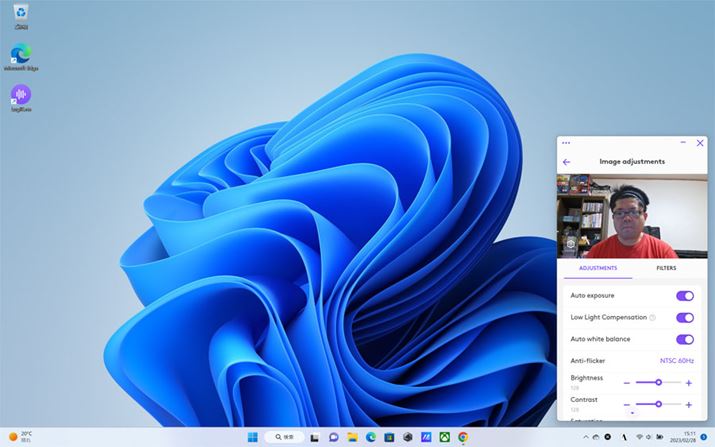
Task: Click the overlay icon on webcam preview
Action: [x=570, y=243]
